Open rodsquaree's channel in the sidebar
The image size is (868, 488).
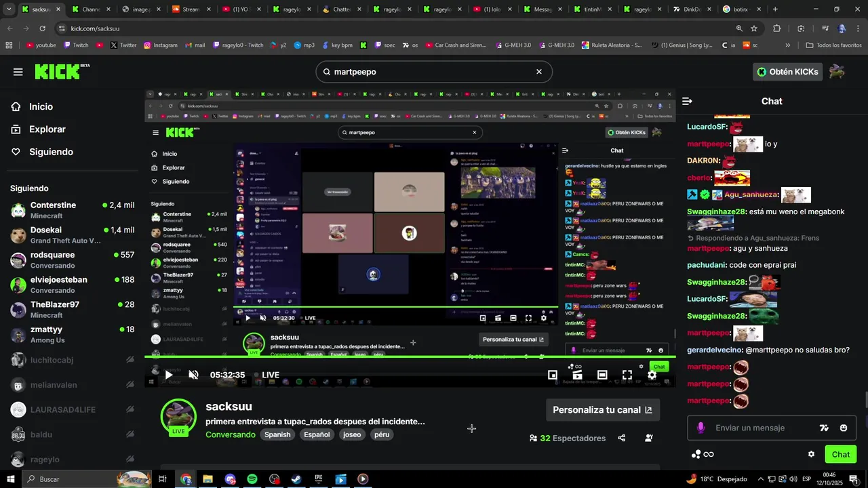pos(72,260)
